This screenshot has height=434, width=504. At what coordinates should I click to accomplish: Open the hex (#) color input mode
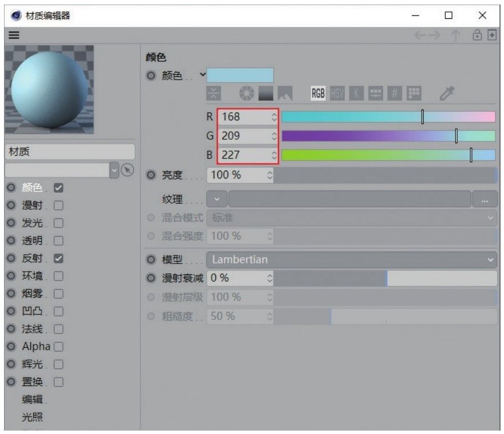tap(394, 94)
